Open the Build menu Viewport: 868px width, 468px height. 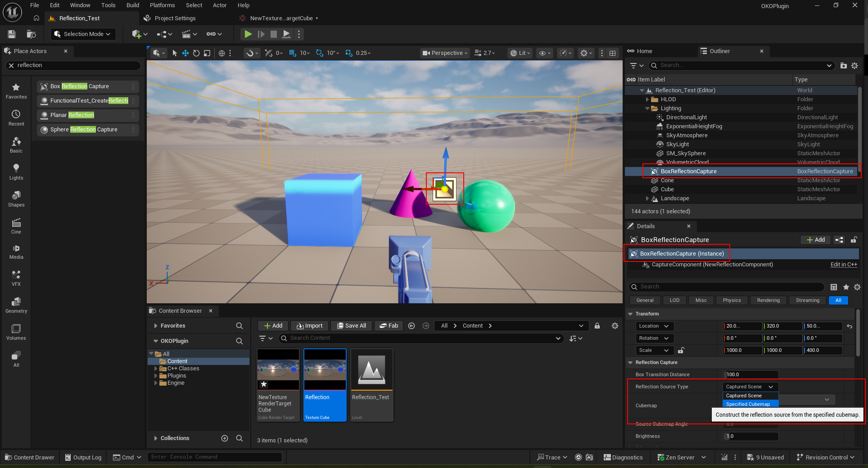click(133, 5)
